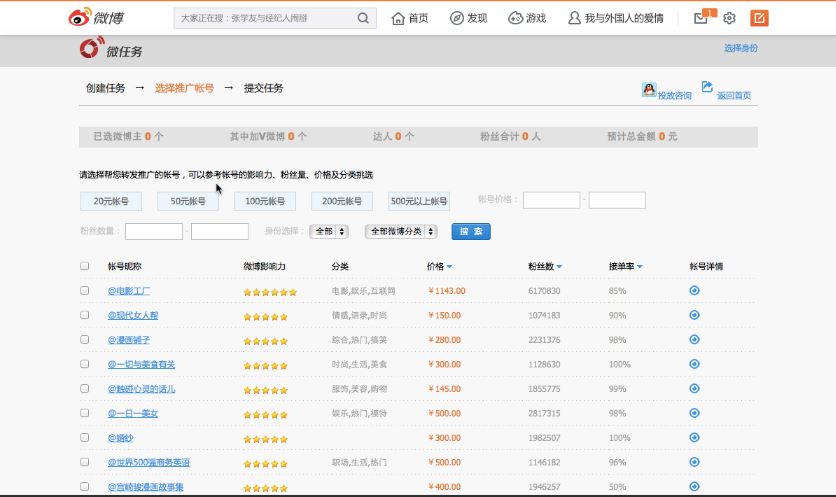Filter by 500元以上帐号
This screenshot has height=497, width=836.
point(419,201)
